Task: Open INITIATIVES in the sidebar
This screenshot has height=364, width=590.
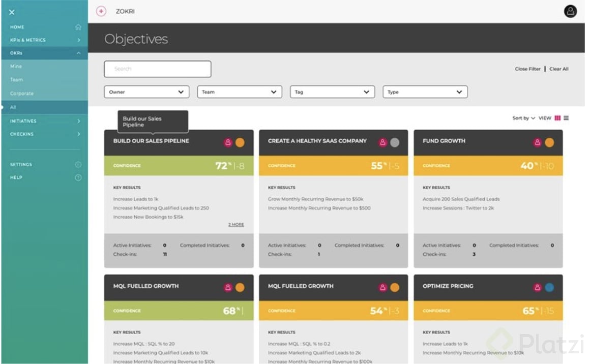Action: tap(23, 121)
